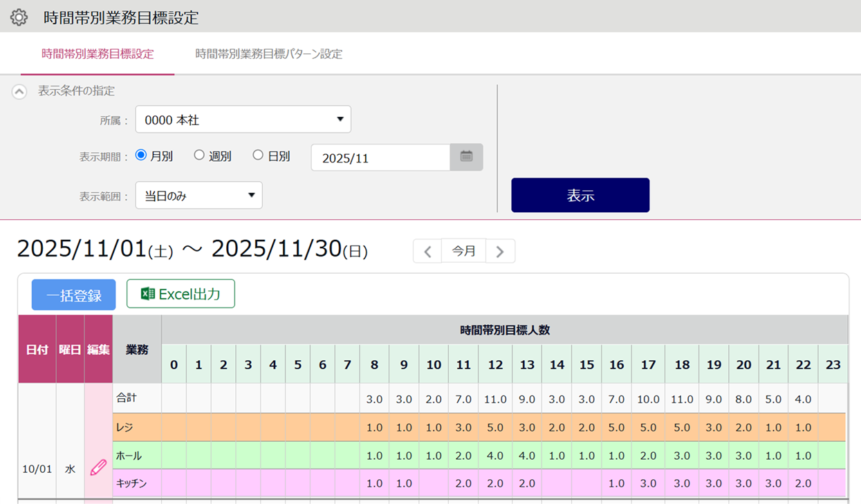
Task: Click the orange レジ row label
Action: [x=136, y=428]
